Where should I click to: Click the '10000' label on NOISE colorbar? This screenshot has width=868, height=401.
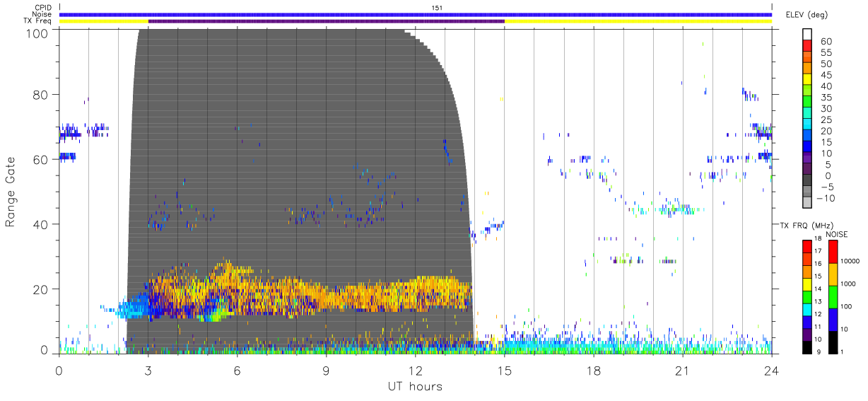850,262
